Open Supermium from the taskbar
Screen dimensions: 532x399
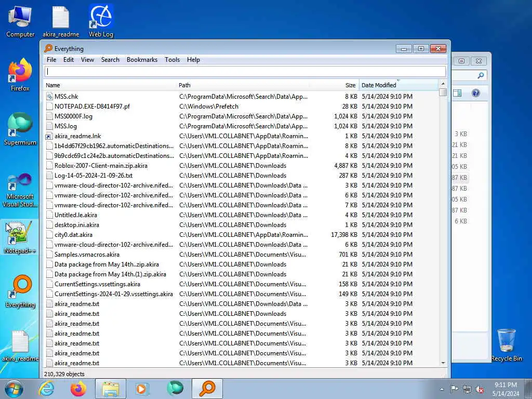175,389
